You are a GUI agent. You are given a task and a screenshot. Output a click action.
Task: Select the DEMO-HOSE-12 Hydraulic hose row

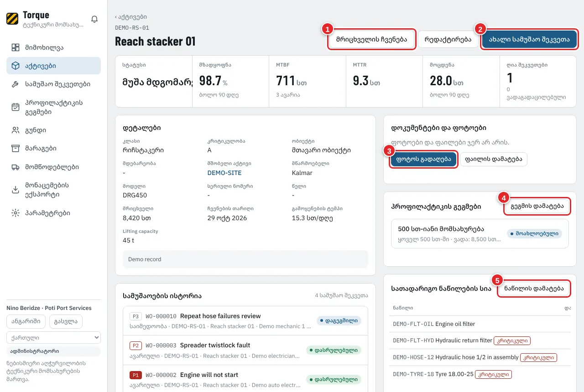coord(481,357)
